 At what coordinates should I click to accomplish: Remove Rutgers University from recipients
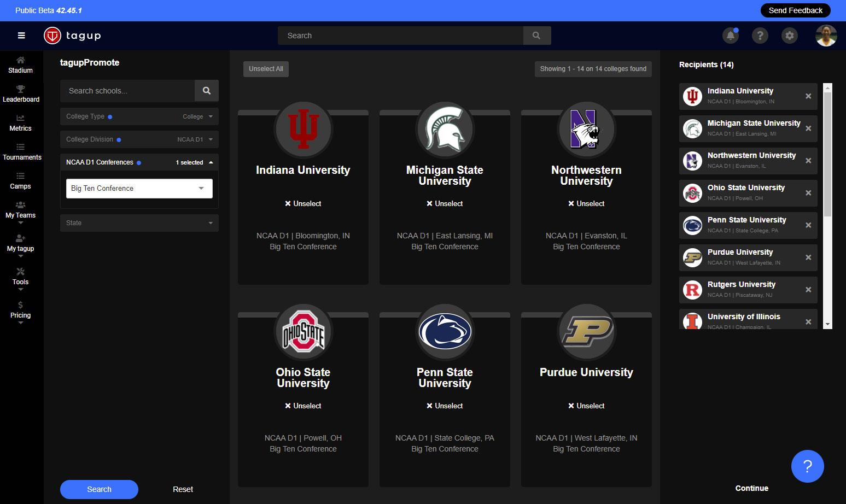tap(808, 290)
